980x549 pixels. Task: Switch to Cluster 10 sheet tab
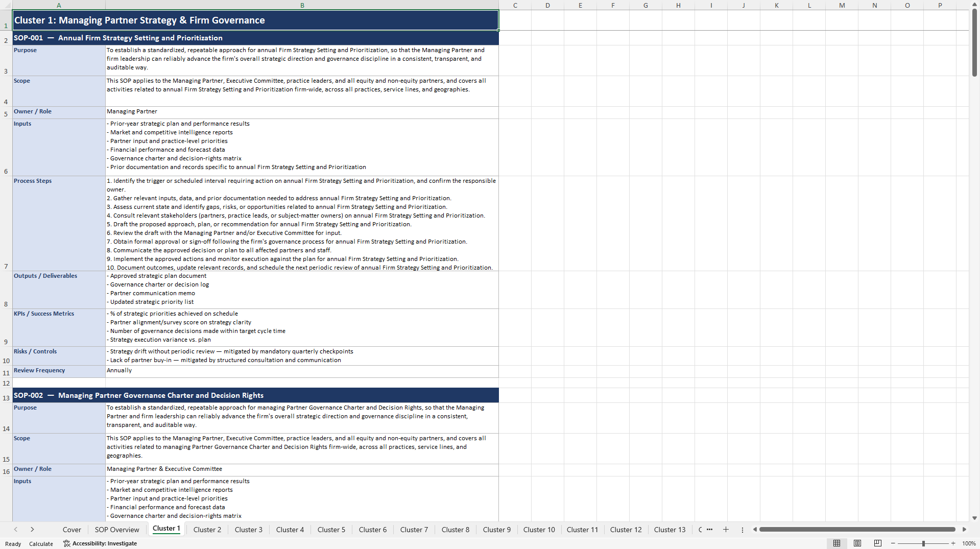(539, 530)
